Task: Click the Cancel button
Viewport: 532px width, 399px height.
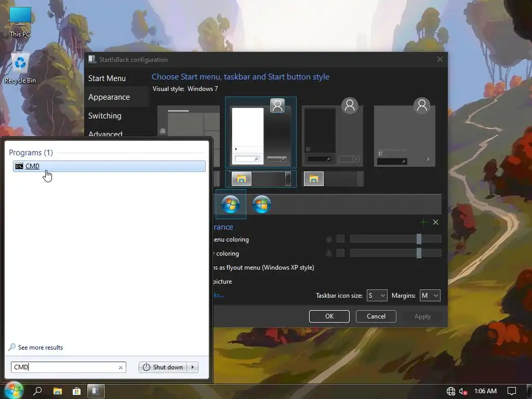Action: click(x=376, y=316)
